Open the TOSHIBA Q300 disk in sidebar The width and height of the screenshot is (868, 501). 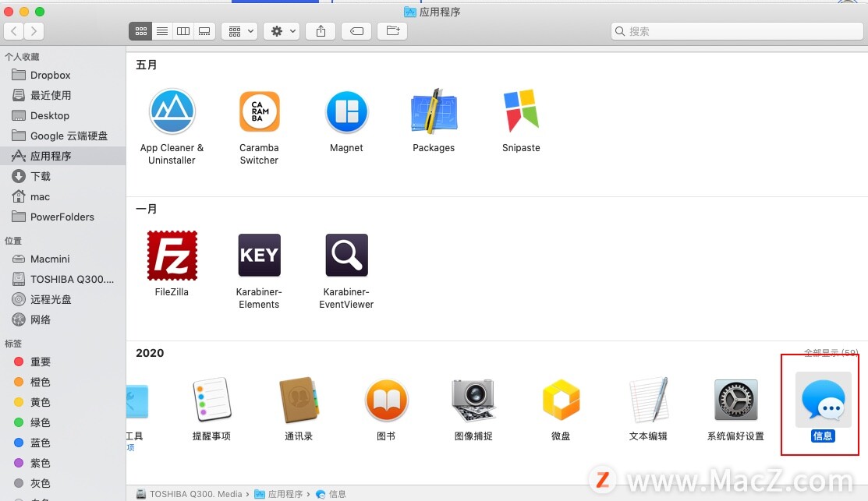(x=63, y=279)
